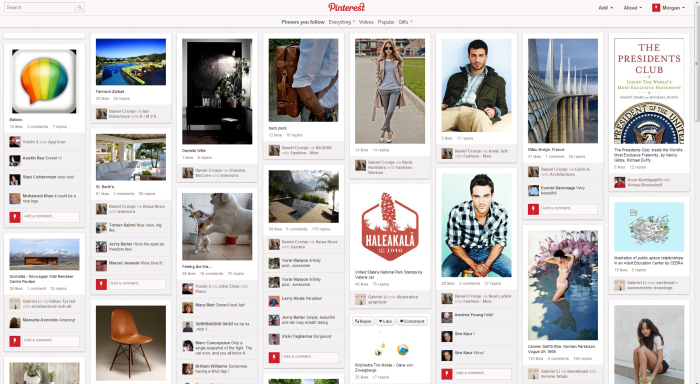Click the Repin button on mobile pin

coord(363,321)
